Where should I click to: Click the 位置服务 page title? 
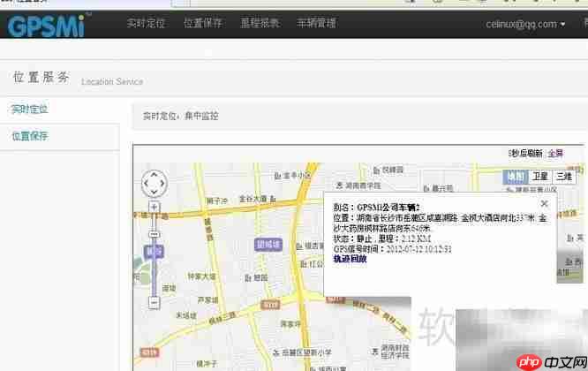click(41, 77)
